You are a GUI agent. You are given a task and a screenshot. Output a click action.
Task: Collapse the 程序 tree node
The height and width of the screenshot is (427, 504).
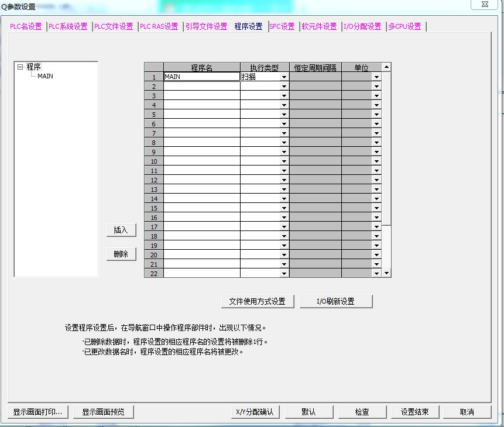coord(20,67)
